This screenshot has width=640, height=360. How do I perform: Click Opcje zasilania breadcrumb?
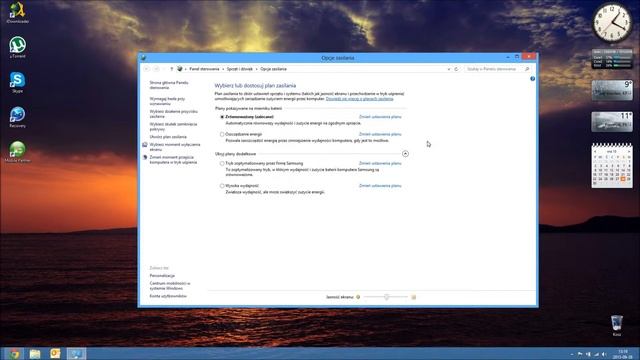tap(273, 69)
